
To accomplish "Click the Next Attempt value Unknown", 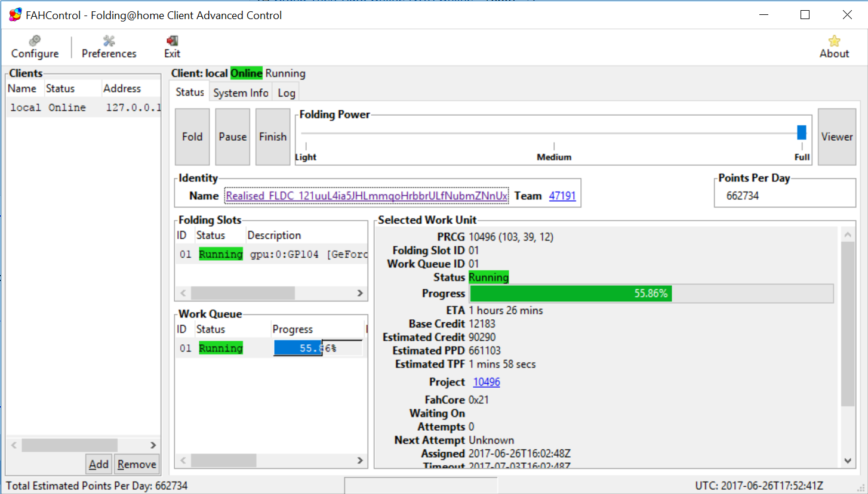I will point(491,440).
